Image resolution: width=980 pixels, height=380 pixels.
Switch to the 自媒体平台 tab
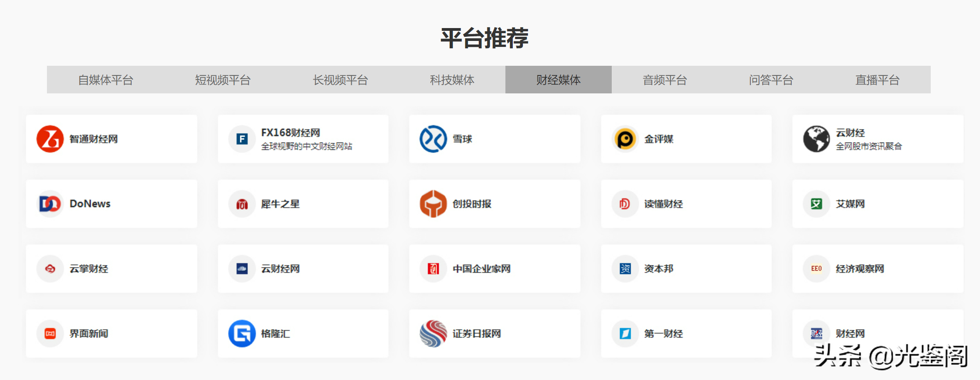coord(105,80)
